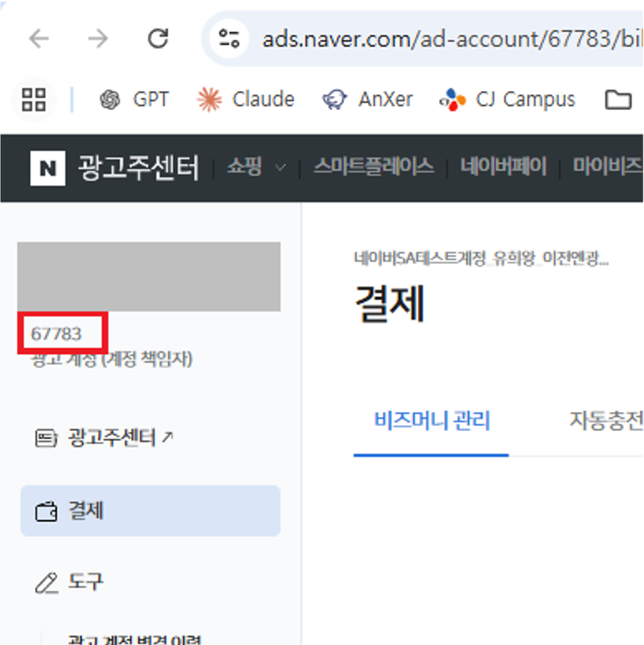Open the apps grid icon in bookmarks bar
This screenshot has height=645, width=644.
(x=34, y=99)
